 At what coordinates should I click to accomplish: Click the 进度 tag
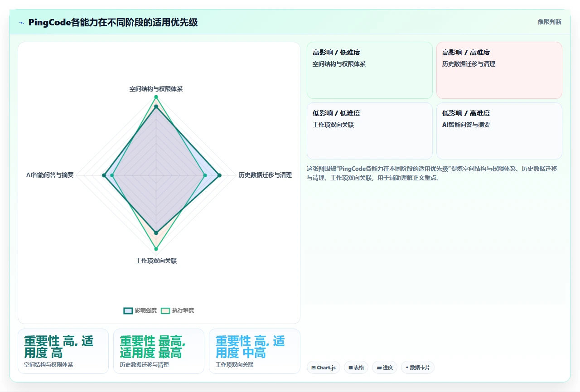[x=385, y=368]
